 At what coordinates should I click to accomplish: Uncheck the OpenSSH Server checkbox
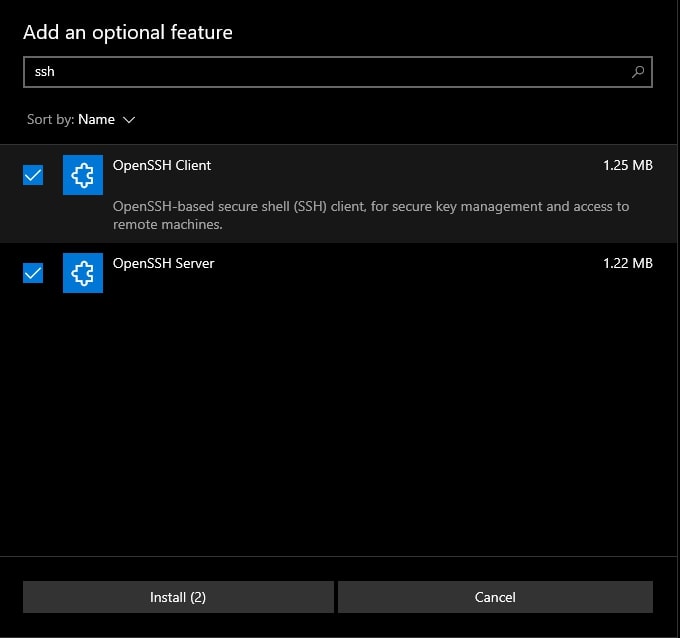pyautogui.click(x=33, y=273)
